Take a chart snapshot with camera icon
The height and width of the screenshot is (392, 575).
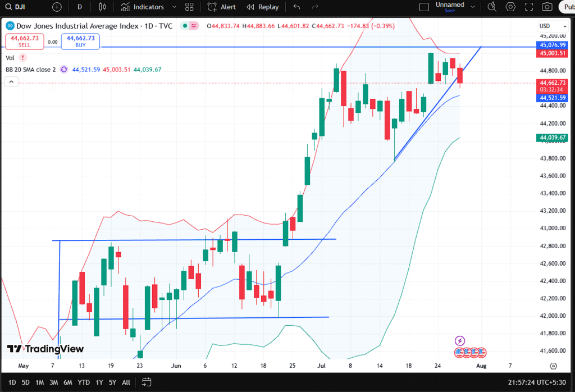click(x=547, y=7)
